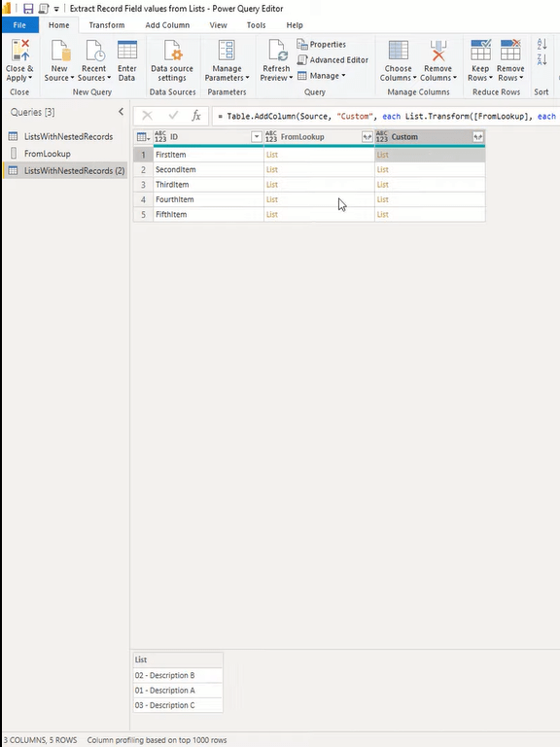This screenshot has width=560, height=747.
Task: Expand the Custom column lists
Action: click(x=477, y=137)
